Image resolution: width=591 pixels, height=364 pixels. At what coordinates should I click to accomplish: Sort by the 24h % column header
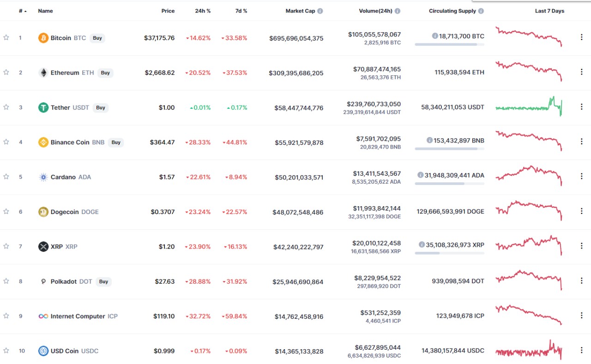[203, 11]
